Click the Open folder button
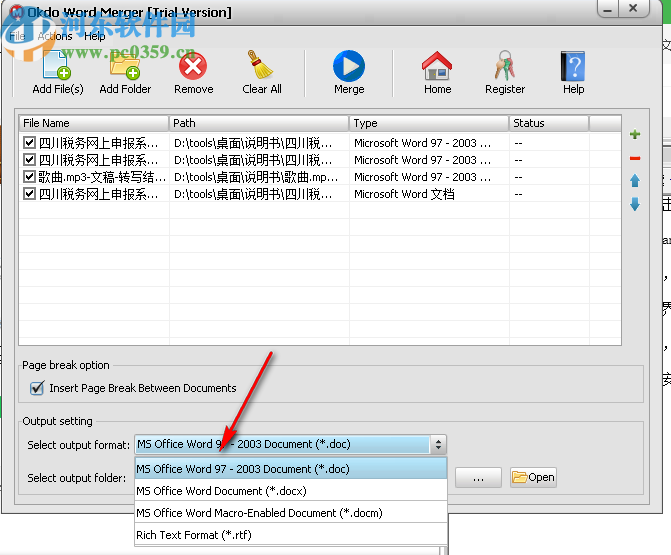Screen dimensions: 671x555 533,478
